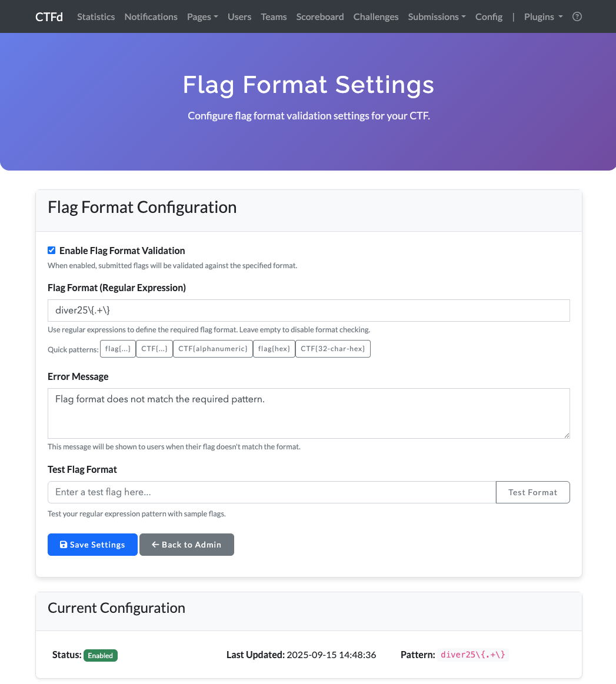Click into the Error Message textarea
Image resolution: width=616 pixels, height=684 pixels.
[x=308, y=413]
